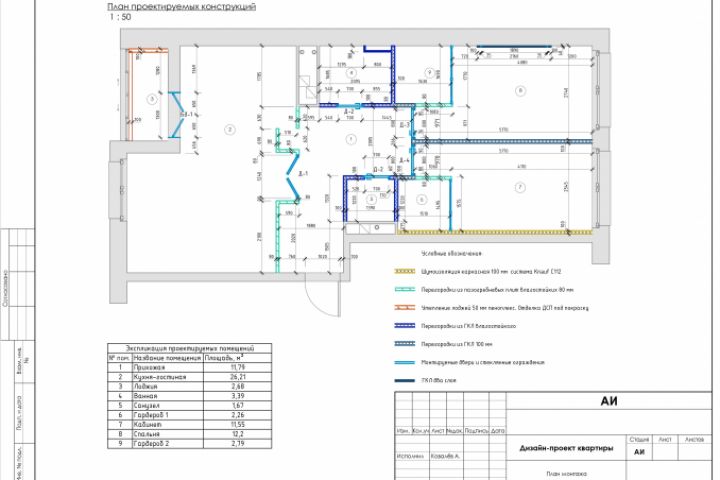Click the 'Гардероб 2' table cell
Viewport: 720px width, 480px height.
[151, 444]
